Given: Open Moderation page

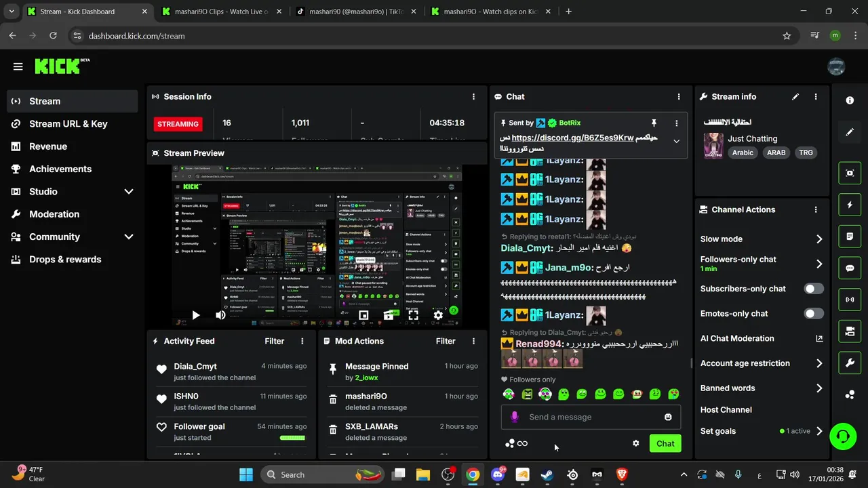Looking at the screenshot, I should (72, 214).
